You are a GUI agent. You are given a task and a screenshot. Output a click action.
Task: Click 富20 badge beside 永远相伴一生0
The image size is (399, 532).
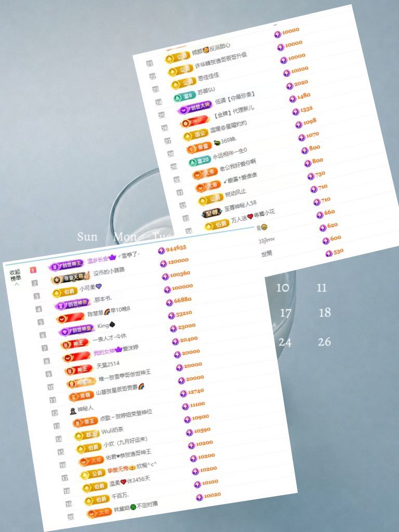[199, 161]
